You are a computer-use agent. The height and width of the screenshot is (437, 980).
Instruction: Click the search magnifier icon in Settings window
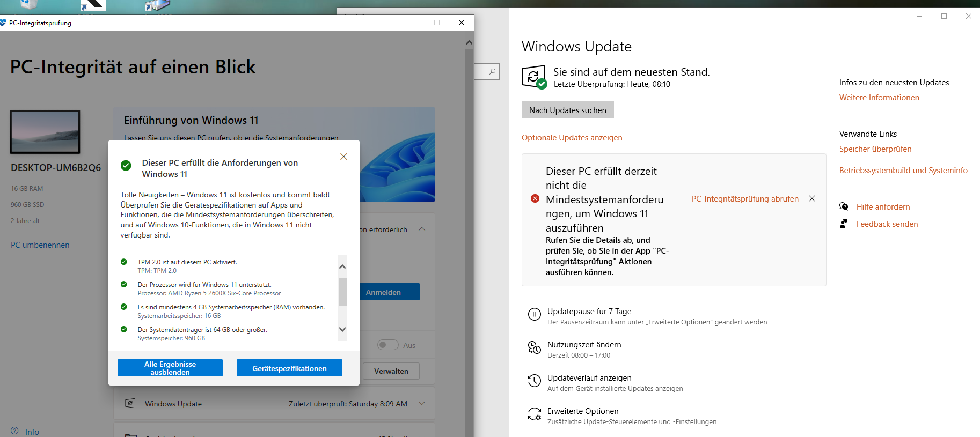492,72
